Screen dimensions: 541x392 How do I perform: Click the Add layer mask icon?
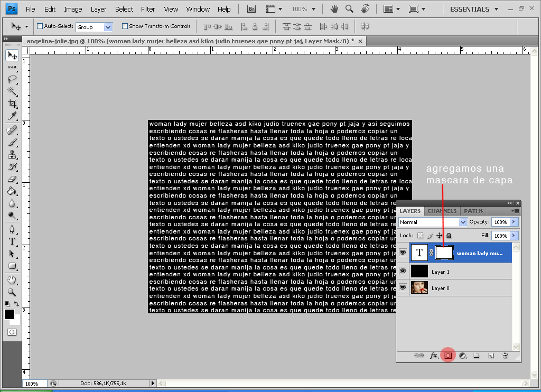448,356
